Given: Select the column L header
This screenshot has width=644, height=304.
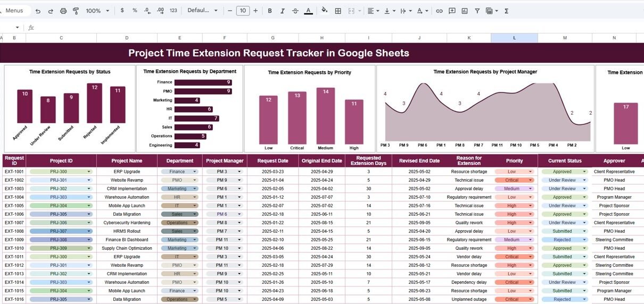Looking at the screenshot, I should tap(514, 38).
